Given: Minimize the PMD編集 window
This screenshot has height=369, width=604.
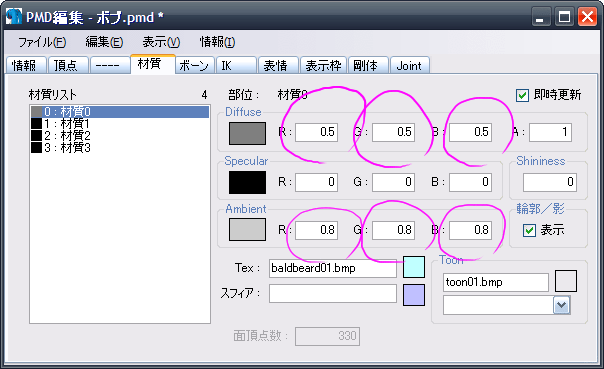Looking at the screenshot, I should point(541,17).
